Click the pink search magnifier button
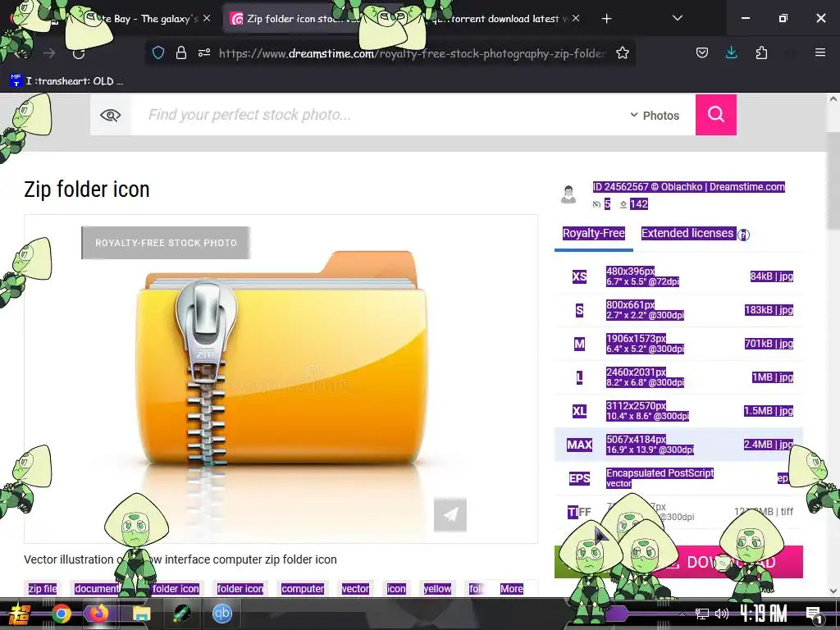This screenshot has width=840, height=630. pos(715,115)
